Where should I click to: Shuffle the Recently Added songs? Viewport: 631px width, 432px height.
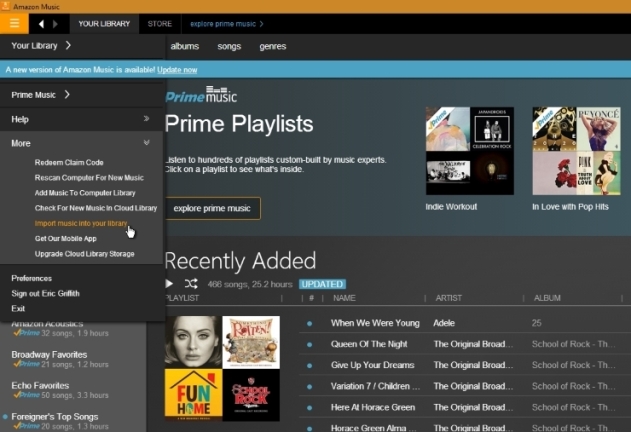(191, 284)
